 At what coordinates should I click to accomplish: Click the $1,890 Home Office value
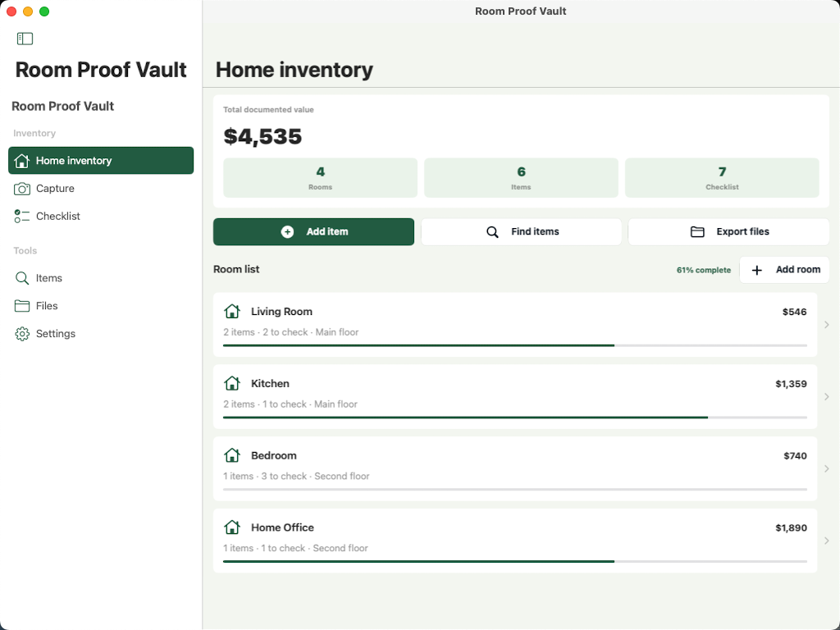click(x=791, y=527)
